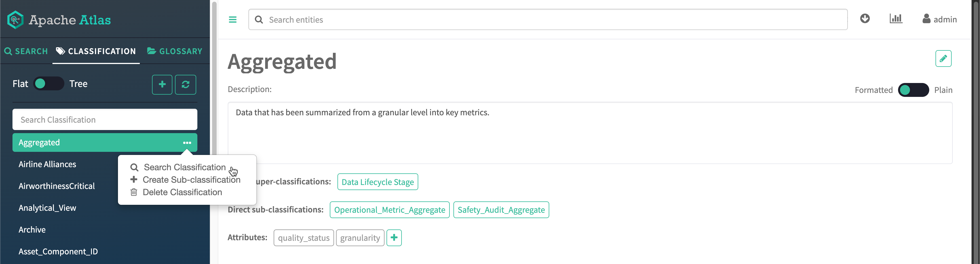Open the admin user dropdown
Image resolution: width=980 pixels, height=264 pixels.
[x=939, y=19]
